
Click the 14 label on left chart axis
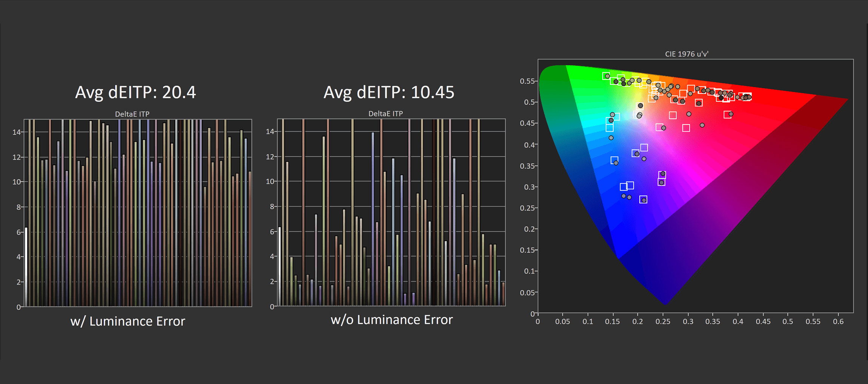[x=17, y=132]
